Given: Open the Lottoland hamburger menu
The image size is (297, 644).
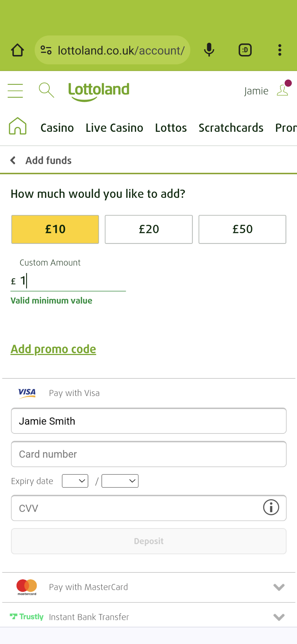Looking at the screenshot, I should tap(15, 91).
